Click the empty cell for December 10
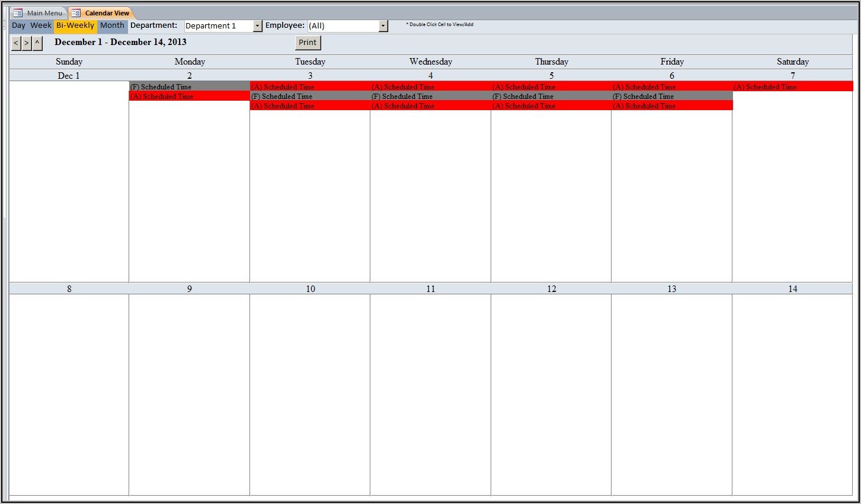The width and height of the screenshot is (861, 504). [x=310, y=394]
